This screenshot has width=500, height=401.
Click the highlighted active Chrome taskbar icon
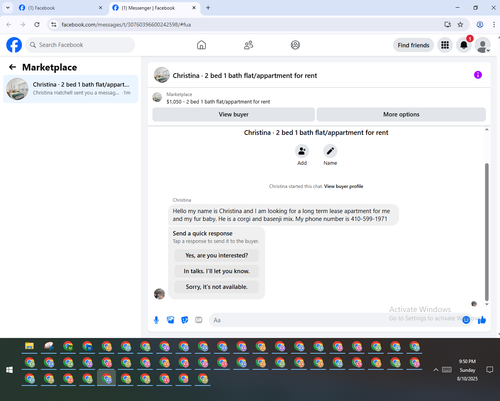(x=107, y=379)
